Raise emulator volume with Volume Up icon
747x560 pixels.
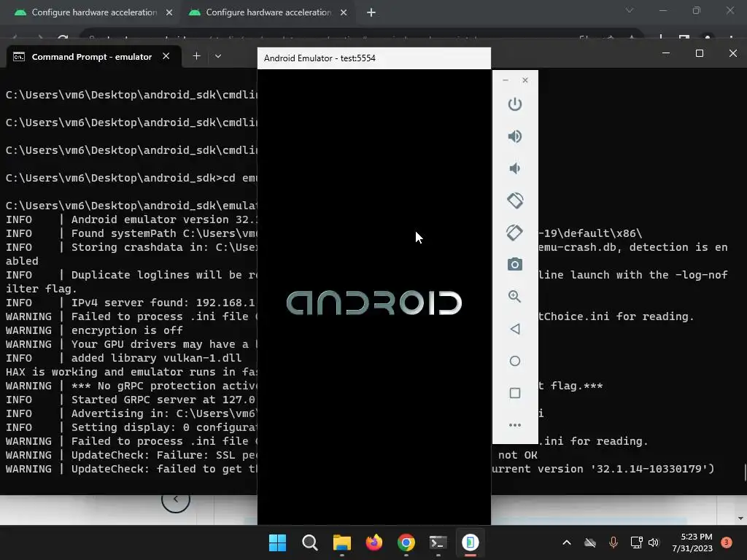coord(514,136)
